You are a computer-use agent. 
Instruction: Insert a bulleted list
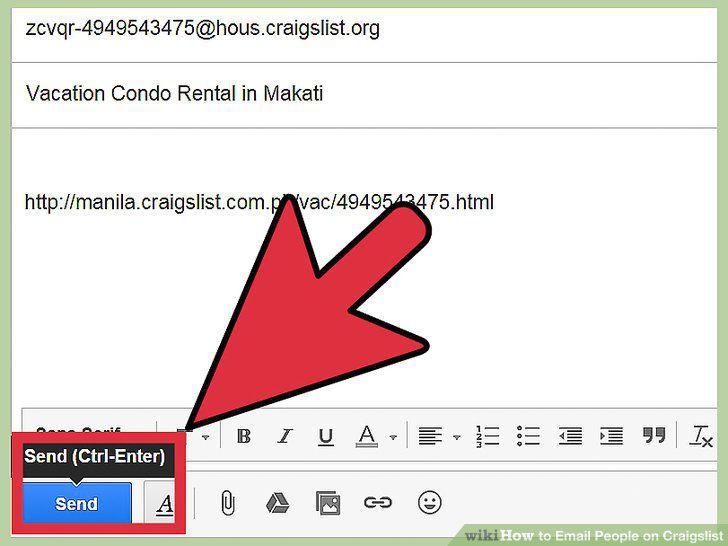click(528, 436)
